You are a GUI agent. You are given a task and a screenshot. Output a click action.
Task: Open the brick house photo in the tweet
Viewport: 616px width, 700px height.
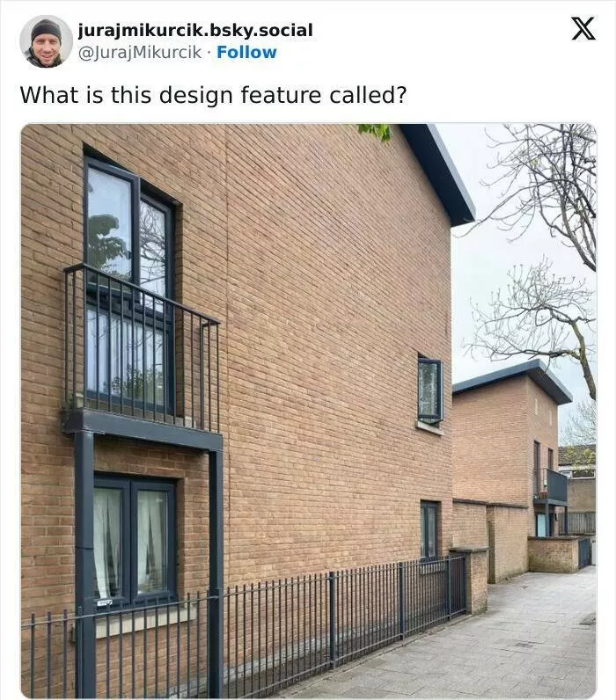coord(308,411)
